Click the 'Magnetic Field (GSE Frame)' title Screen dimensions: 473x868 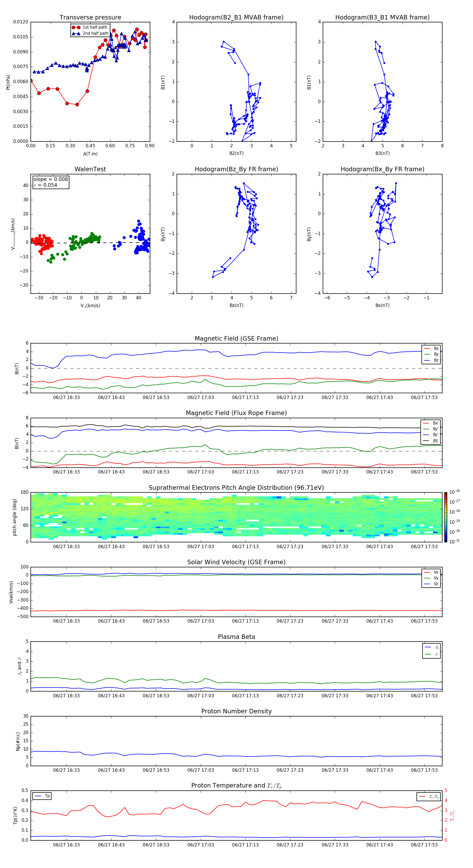point(236,339)
